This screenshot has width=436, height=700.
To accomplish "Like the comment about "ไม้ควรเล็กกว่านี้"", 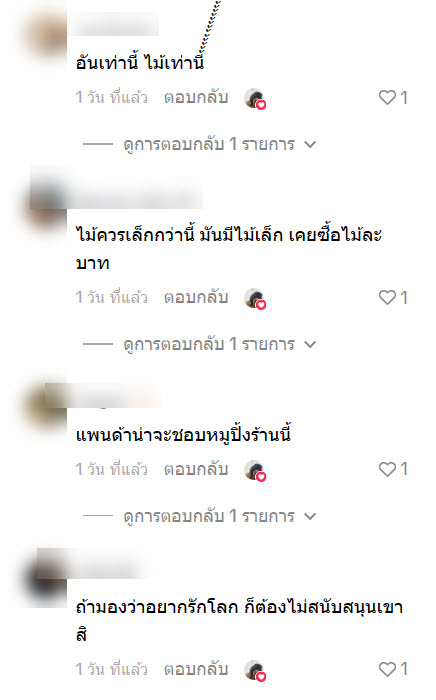I will point(387,297).
